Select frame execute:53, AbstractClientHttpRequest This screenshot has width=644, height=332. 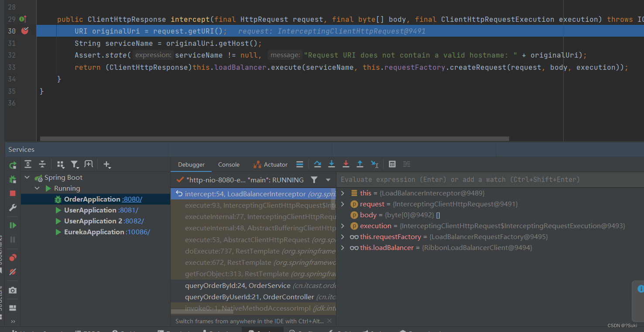[253, 240]
